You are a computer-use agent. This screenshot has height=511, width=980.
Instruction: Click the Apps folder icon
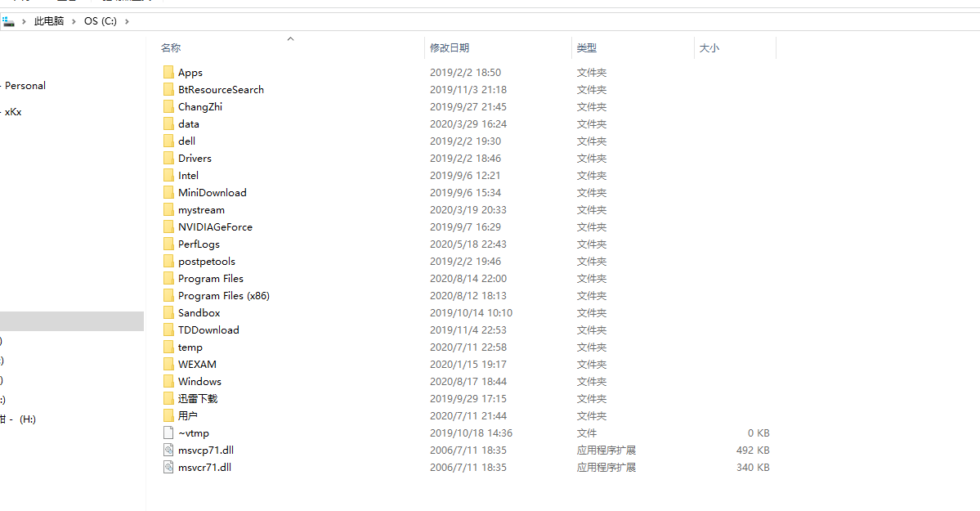point(168,73)
